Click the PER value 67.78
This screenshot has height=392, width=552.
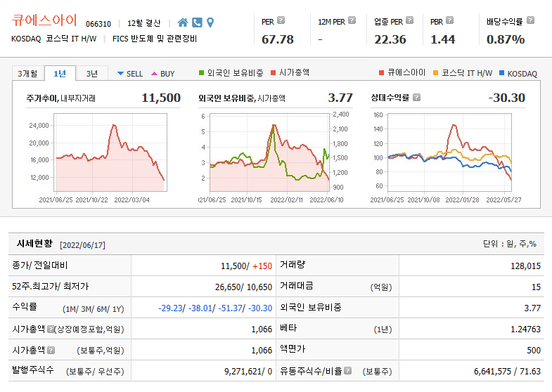278,39
